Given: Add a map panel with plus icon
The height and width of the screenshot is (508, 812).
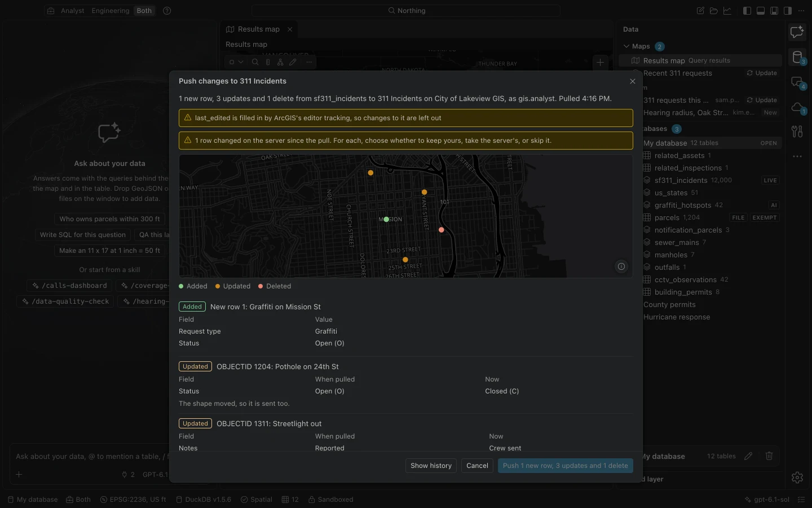Looking at the screenshot, I should (x=601, y=62).
